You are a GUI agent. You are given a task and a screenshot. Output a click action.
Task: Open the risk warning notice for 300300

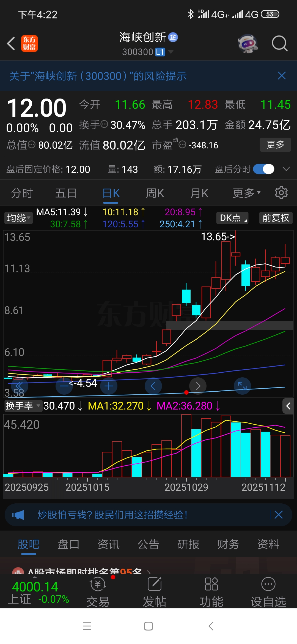(98, 76)
